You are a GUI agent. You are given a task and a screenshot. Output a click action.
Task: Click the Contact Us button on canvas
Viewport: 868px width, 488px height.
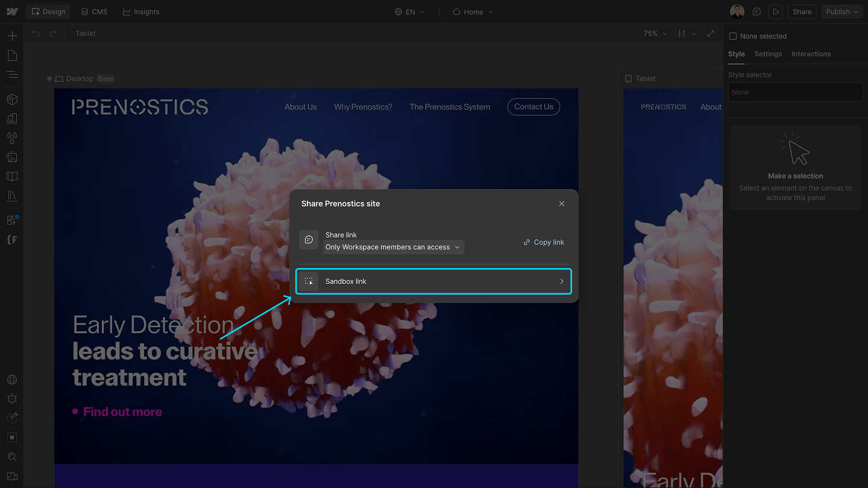(x=533, y=107)
